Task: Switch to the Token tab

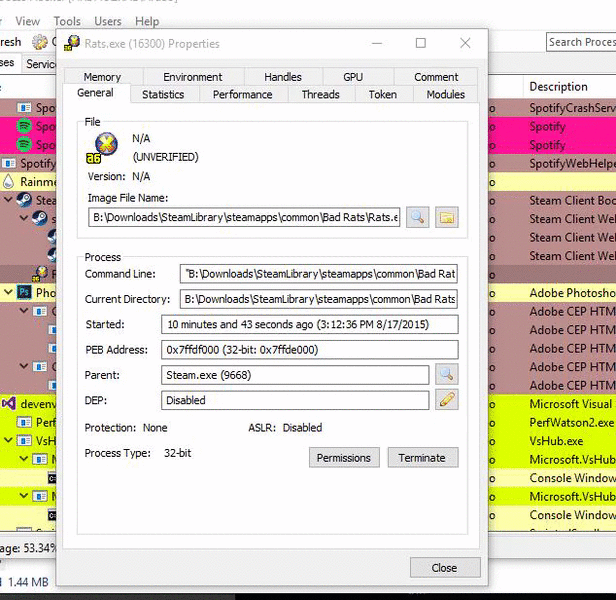Action: pos(383,94)
